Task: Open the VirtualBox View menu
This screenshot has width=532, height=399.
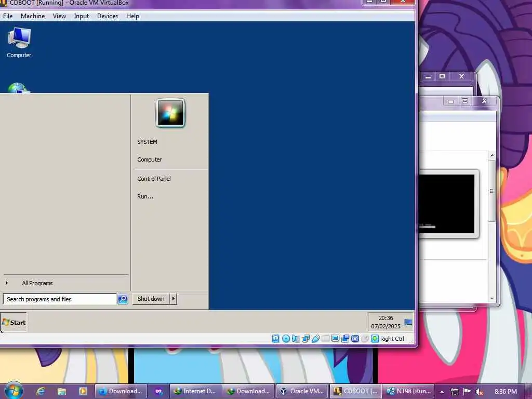Action: (59, 16)
